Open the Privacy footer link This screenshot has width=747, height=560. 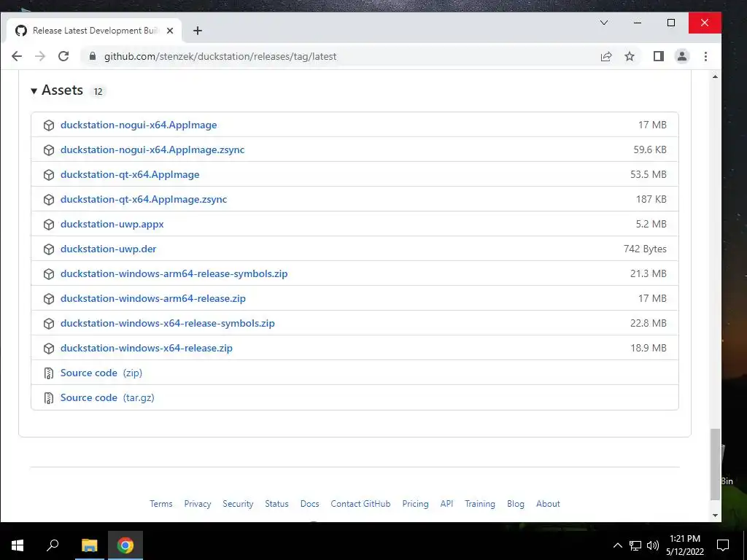pyautogui.click(x=197, y=504)
